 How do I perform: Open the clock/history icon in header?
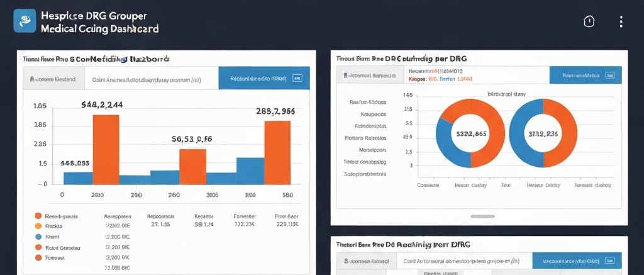coord(589,21)
